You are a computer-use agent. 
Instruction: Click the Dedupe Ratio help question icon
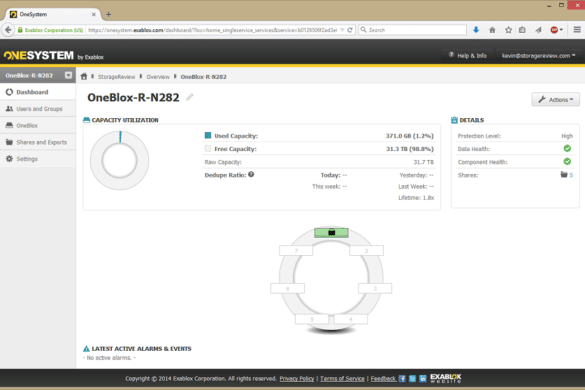point(251,174)
